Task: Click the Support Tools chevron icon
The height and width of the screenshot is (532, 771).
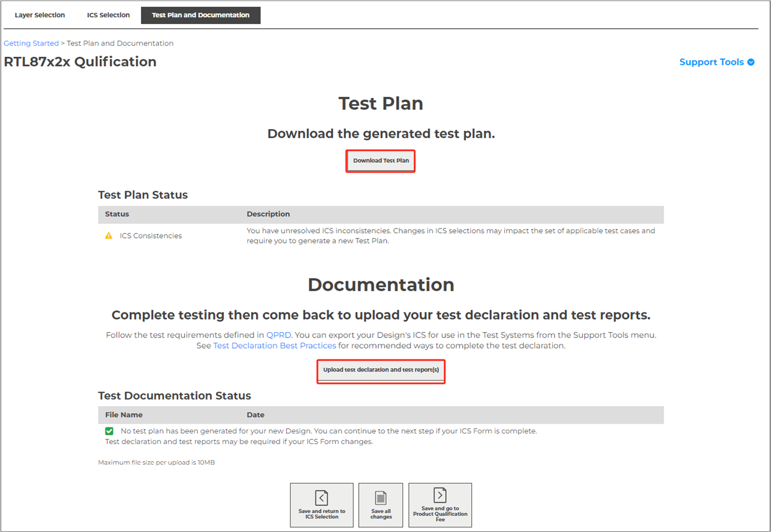Action: pyautogui.click(x=751, y=62)
